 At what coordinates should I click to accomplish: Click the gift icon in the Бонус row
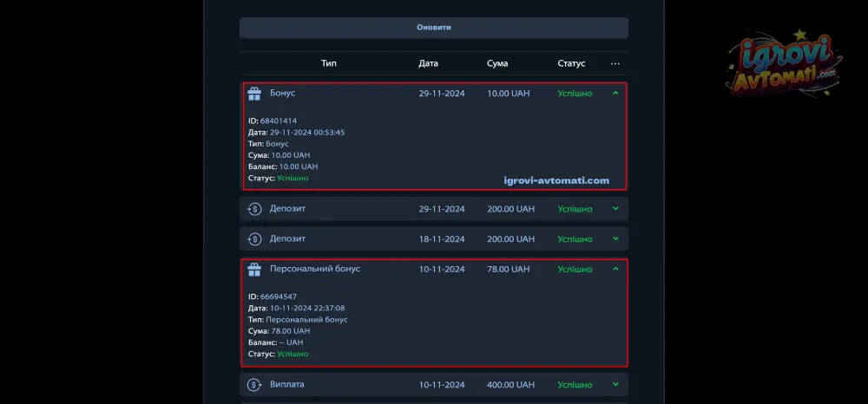(x=254, y=94)
